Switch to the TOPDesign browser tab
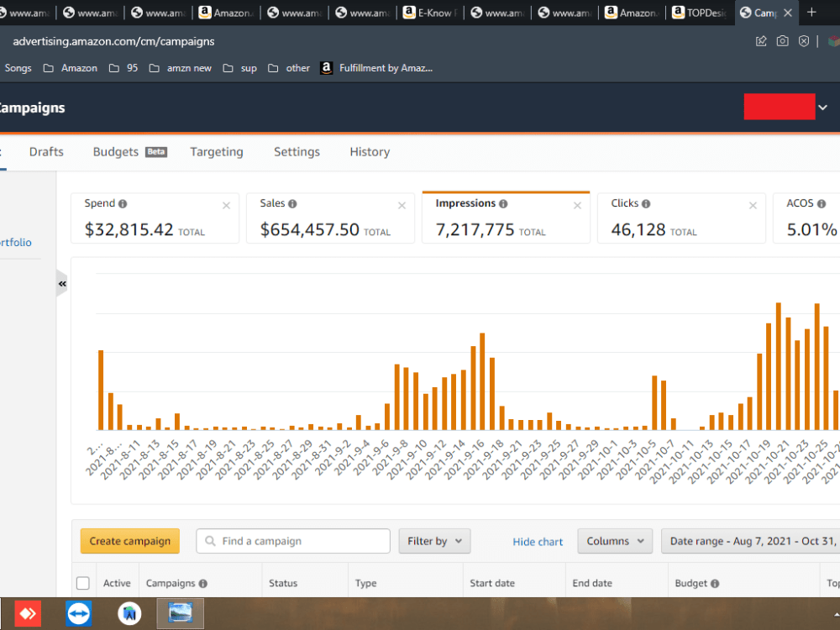The height and width of the screenshot is (630, 840). (x=699, y=13)
